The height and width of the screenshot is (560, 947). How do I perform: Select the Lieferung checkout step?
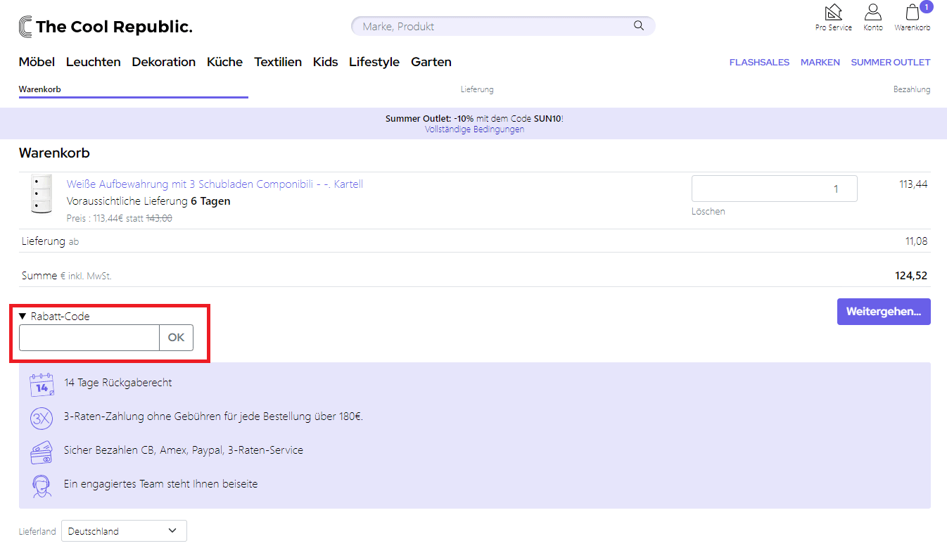point(477,89)
